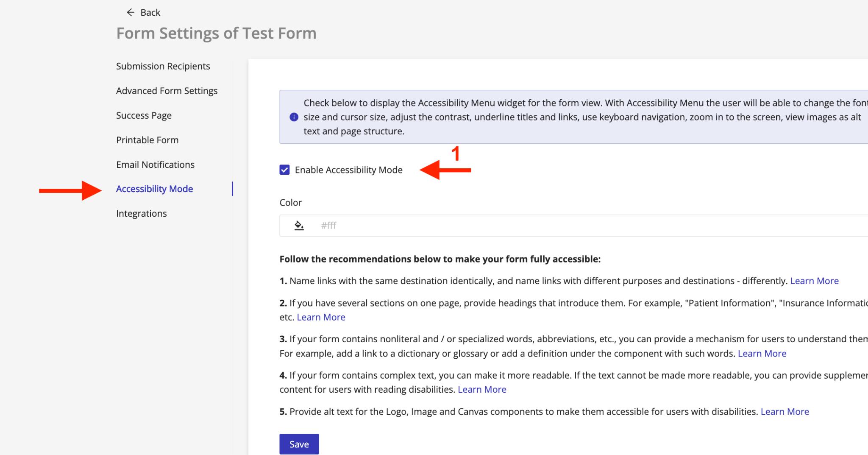868x455 pixels.
Task: Open Learn More for recommendation 1
Action: [814, 281]
